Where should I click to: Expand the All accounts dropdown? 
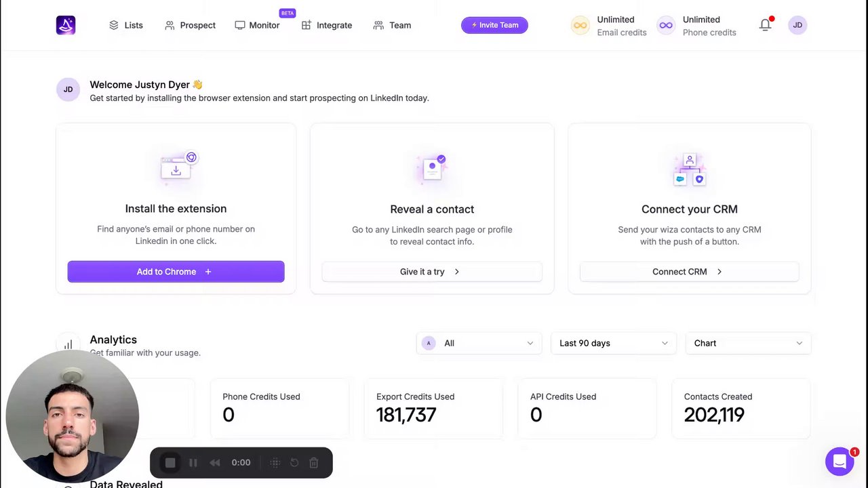(479, 343)
